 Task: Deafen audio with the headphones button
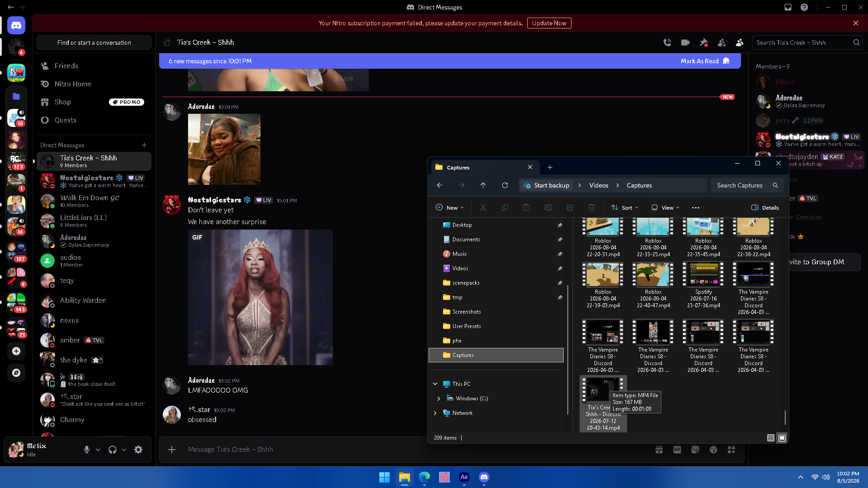tap(113, 450)
